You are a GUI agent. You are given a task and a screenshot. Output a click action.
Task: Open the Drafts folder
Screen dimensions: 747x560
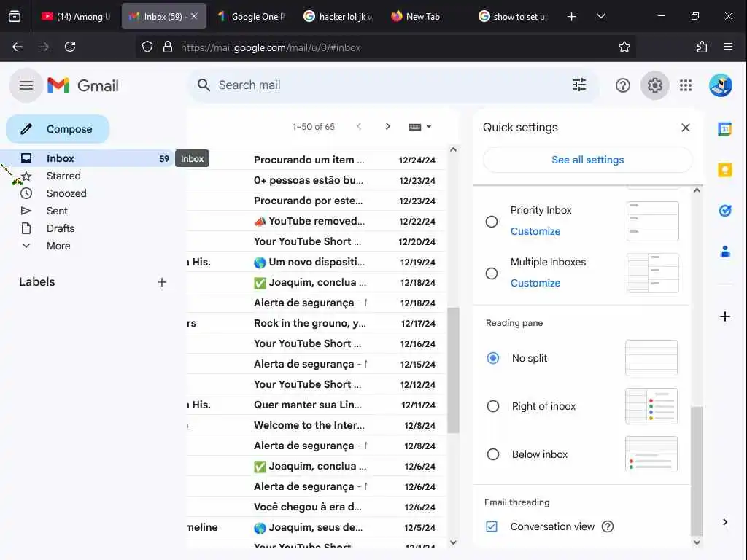pyautogui.click(x=61, y=228)
